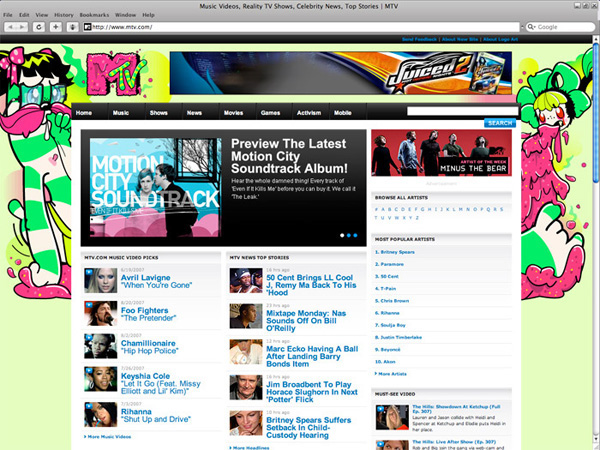Screen dimensions: 600x450
Task: Open the Shows navigation tab
Action: coord(158,113)
